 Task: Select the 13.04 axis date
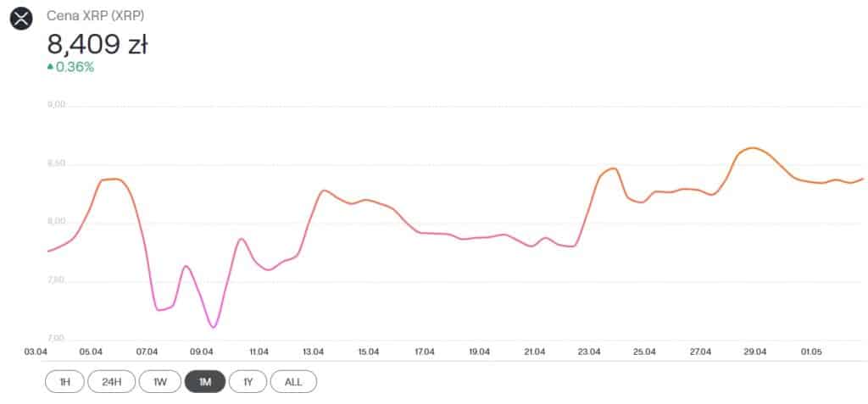(314, 351)
